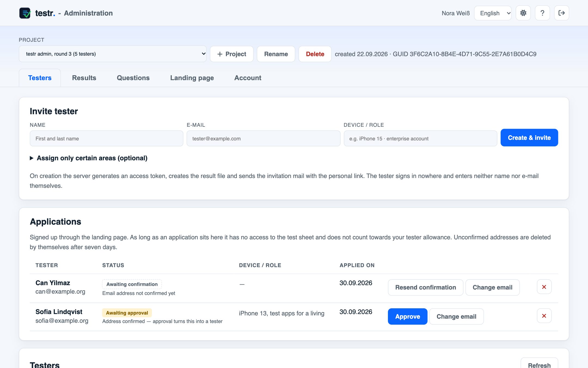Viewport: 588px width, 368px height.
Task: Click the Applications section heading
Action: pyautogui.click(x=56, y=222)
